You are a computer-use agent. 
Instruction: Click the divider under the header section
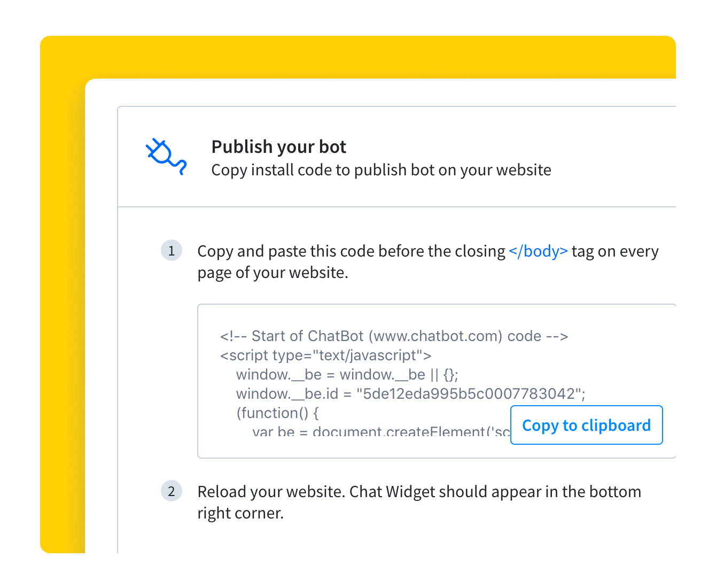tap(374, 206)
